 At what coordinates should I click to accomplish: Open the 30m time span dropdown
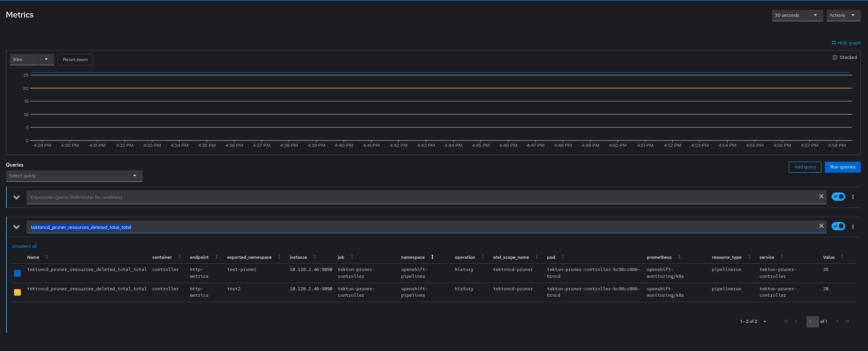[x=46, y=60]
